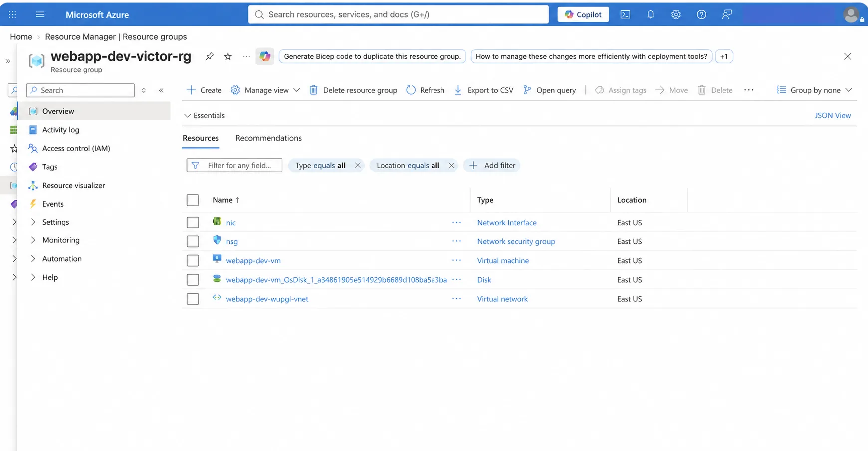
Task: Open toolbar overflow ellipsis after Delete
Action: 749,90
